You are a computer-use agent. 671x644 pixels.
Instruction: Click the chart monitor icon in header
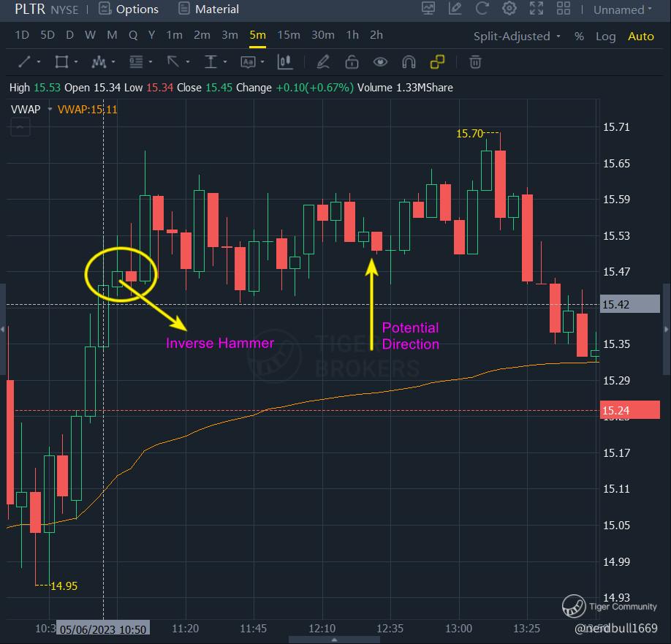(428, 9)
